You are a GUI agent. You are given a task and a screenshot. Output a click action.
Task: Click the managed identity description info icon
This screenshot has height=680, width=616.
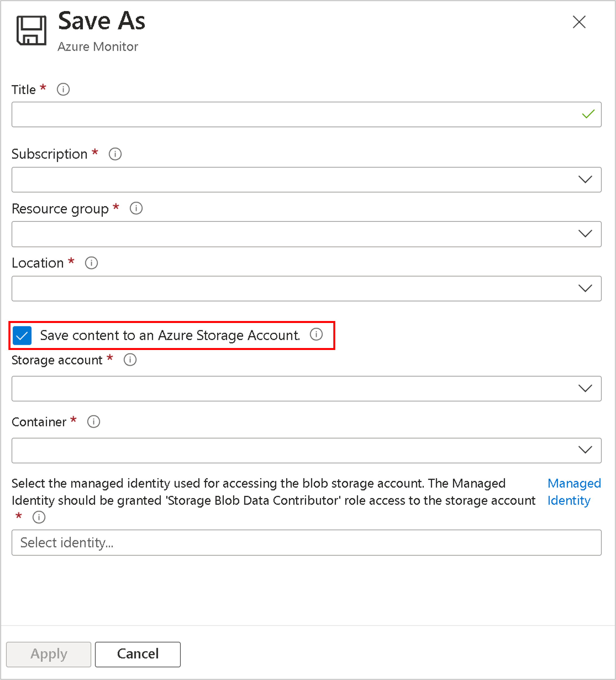point(39,517)
